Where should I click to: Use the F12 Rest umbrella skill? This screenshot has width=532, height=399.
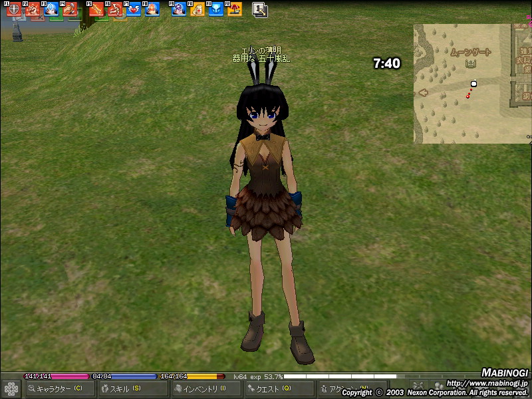pyautogui.click(x=235, y=9)
